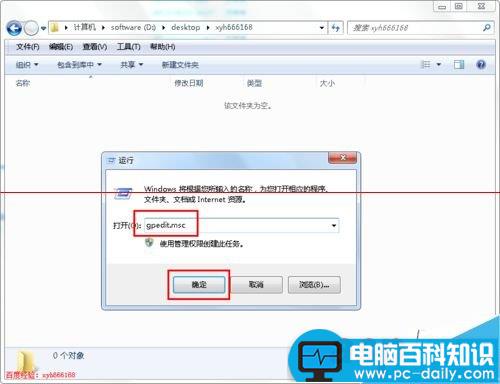Open the recent locations arrow beside navigation buttons
Image resolution: width=500 pixels, height=384 pixels.
click(x=43, y=28)
